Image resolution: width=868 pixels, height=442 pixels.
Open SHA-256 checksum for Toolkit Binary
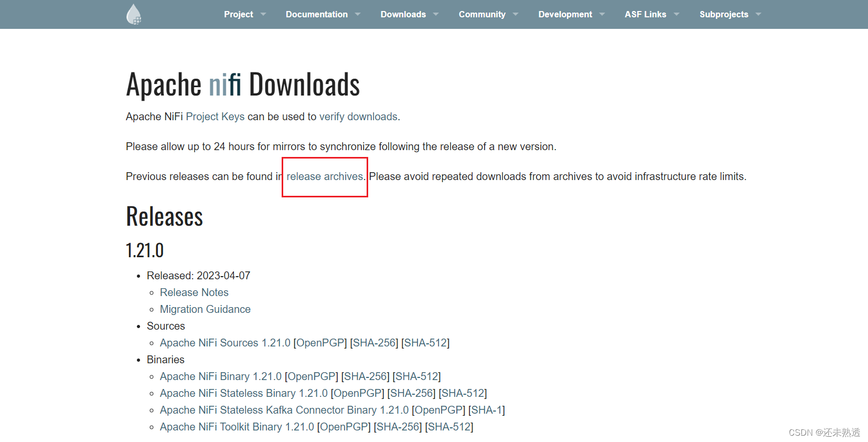[398, 427]
